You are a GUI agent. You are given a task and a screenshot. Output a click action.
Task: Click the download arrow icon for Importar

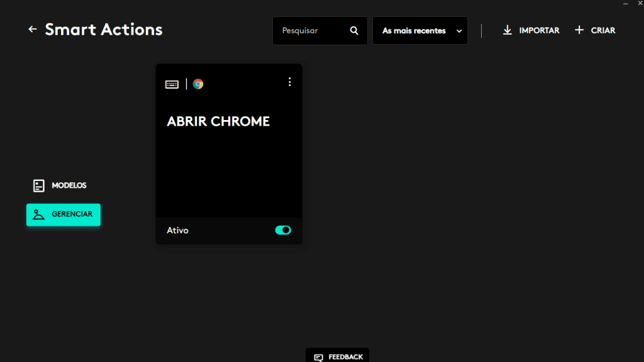pyautogui.click(x=508, y=30)
